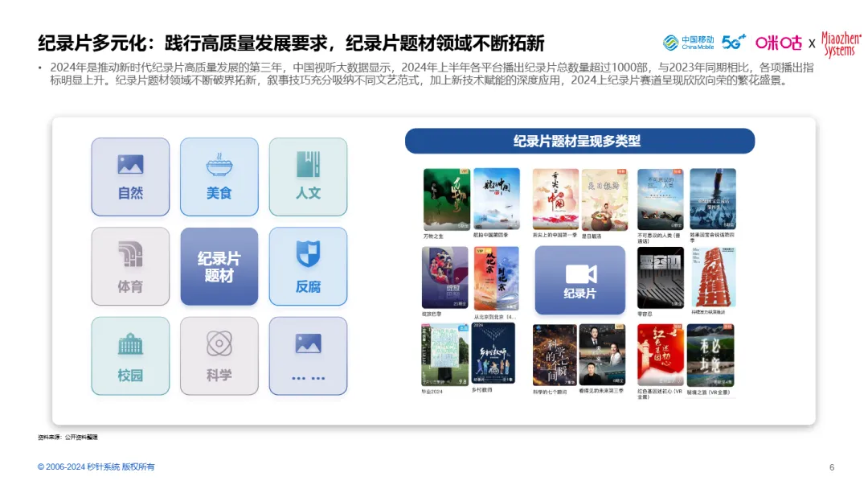Open the 不可思议的人类 poster

pyautogui.click(x=661, y=199)
